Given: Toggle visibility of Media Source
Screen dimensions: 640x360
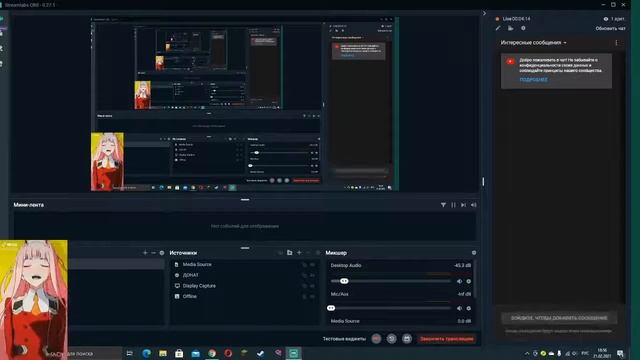Looking at the screenshot, I should (313, 264).
